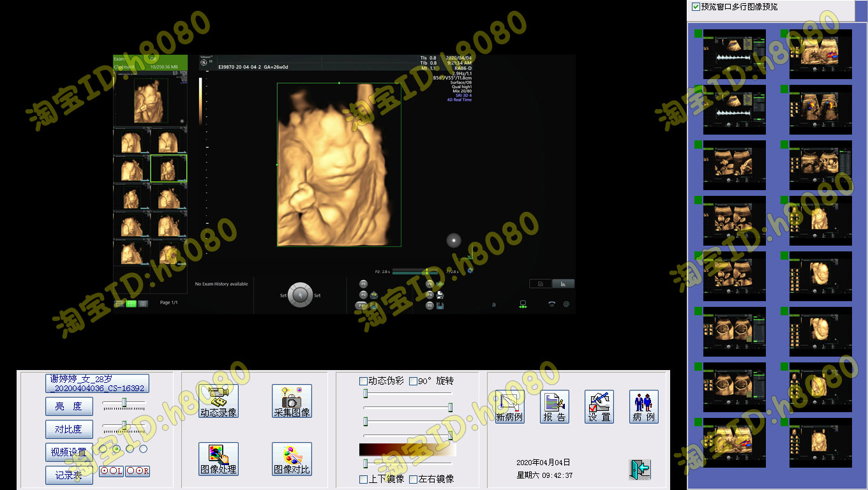868x490 pixels.
Task: Exit the program via the door icon
Action: pyautogui.click(x=640, y=469)
